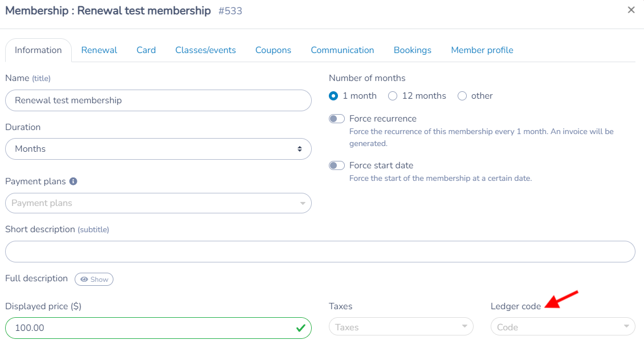Show the full description
Image resolution: width=644 pixels, height=352 pixels.
pyautogui.click(x=94, y=279)
